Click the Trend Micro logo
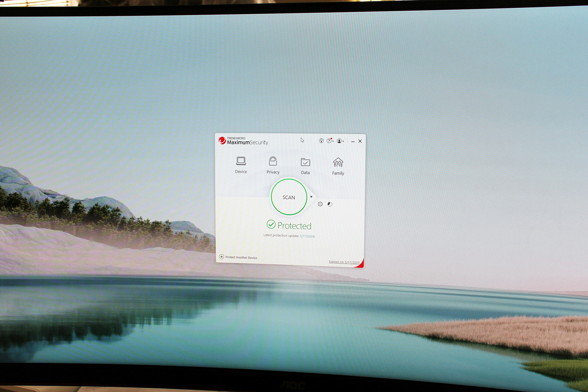Viewport: 588px width, 392px height. tap(222, 140)
